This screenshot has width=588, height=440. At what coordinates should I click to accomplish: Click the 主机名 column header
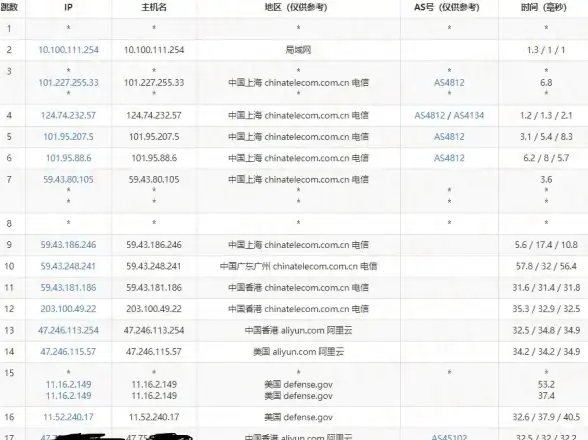click(154, 7)
